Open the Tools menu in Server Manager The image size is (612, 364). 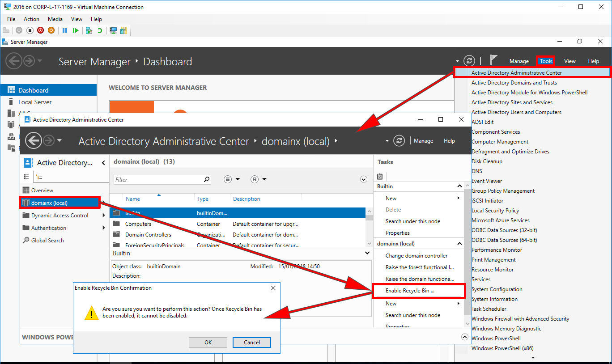(546, 60)
